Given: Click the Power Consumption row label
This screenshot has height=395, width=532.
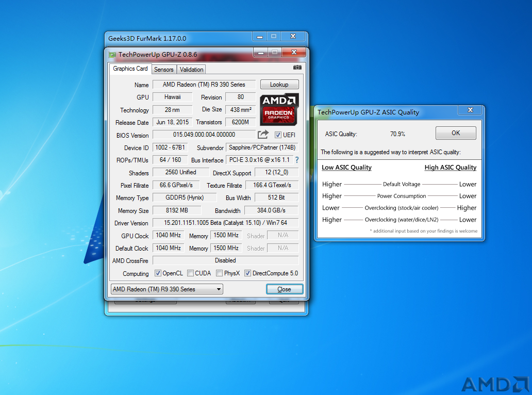Looking at the screenshot, I should (402, 196).
